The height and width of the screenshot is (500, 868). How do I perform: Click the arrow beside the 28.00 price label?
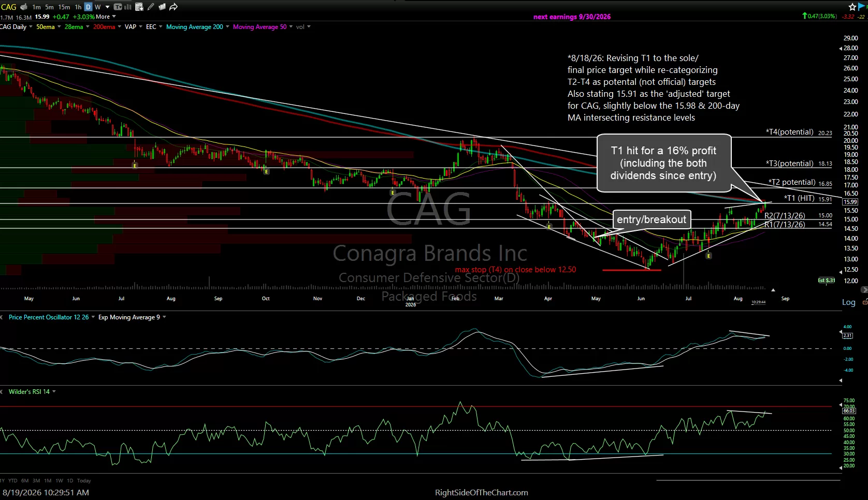pyautogui.click(x=840, y=48)
